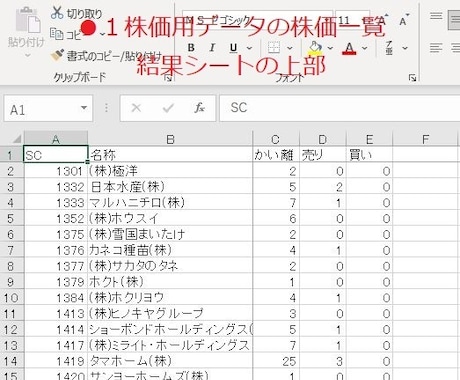460x380 pixels.
Task: Open the Underline style dropdown arrow
Action: click(x=249, y=48)
